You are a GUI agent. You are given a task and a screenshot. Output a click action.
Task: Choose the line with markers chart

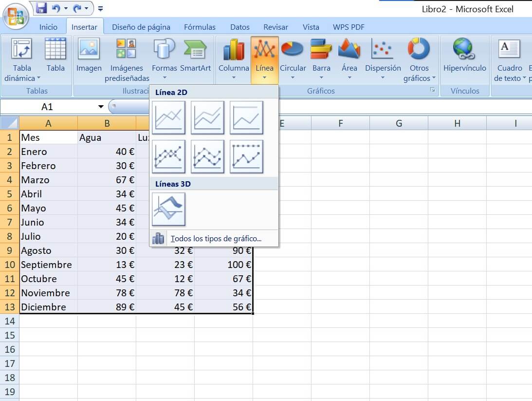coord(168,156)
